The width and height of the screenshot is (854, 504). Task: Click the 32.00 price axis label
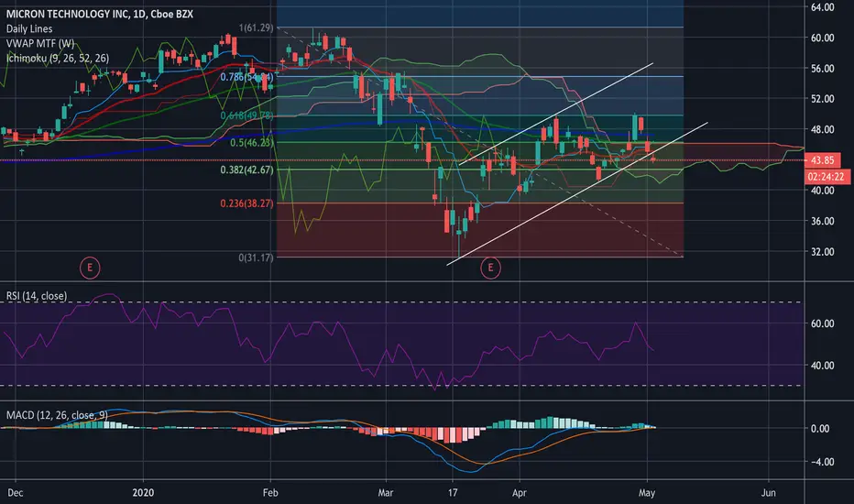(x=823, y=252)
